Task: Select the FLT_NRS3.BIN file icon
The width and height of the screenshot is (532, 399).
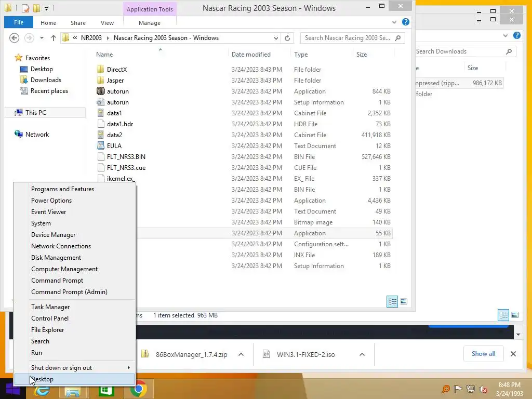Action: pyautogui.click(x=100, y=156)
